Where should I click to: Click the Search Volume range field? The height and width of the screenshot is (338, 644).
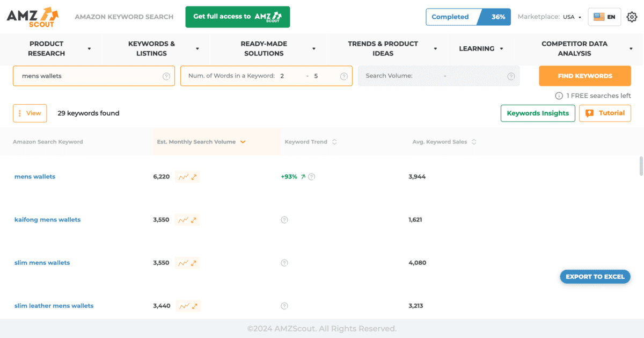click(x=439, y=76)
